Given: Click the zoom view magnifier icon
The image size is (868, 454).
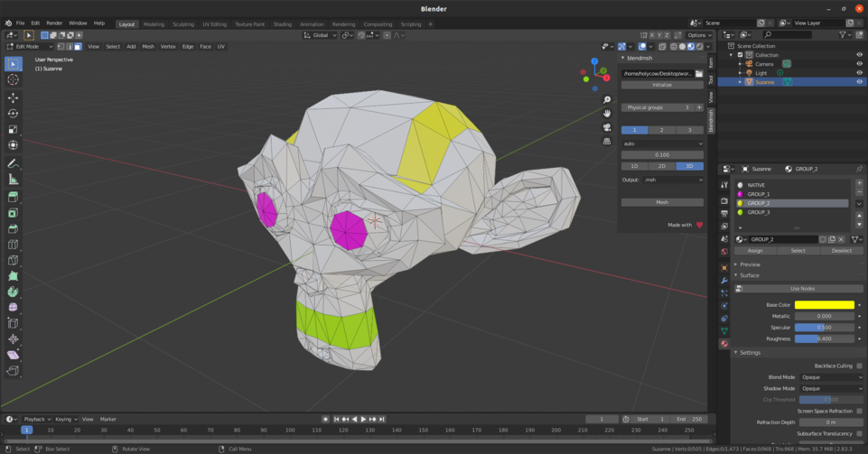Looking at the screenshot, I should point(607,99).
